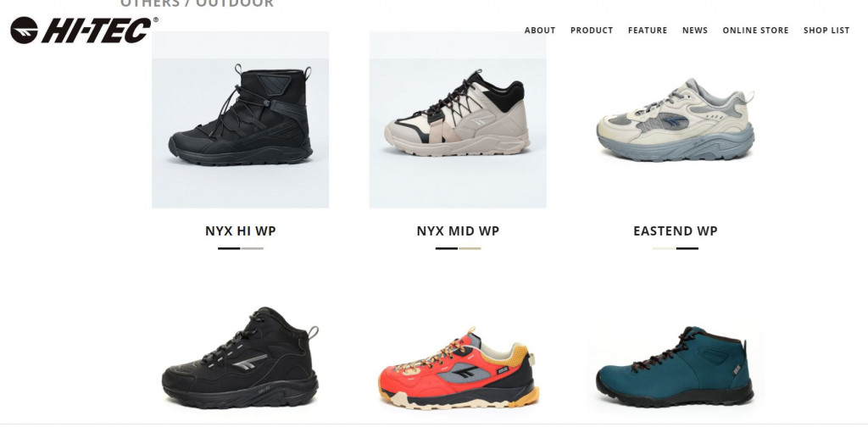Open the teal blue boot image
Viewport: 868px width, 427px height.
tap(676, 366)
